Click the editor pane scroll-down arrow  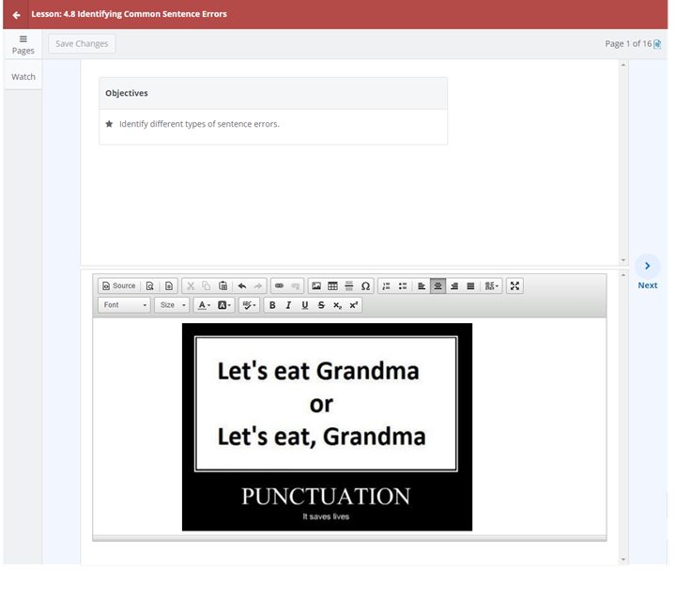pos(623,559)
